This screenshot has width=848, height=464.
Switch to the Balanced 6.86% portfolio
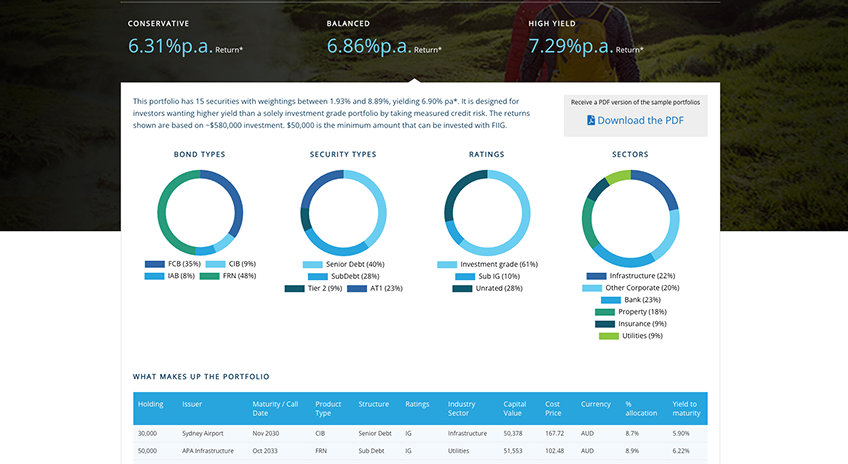click(384, 39)
